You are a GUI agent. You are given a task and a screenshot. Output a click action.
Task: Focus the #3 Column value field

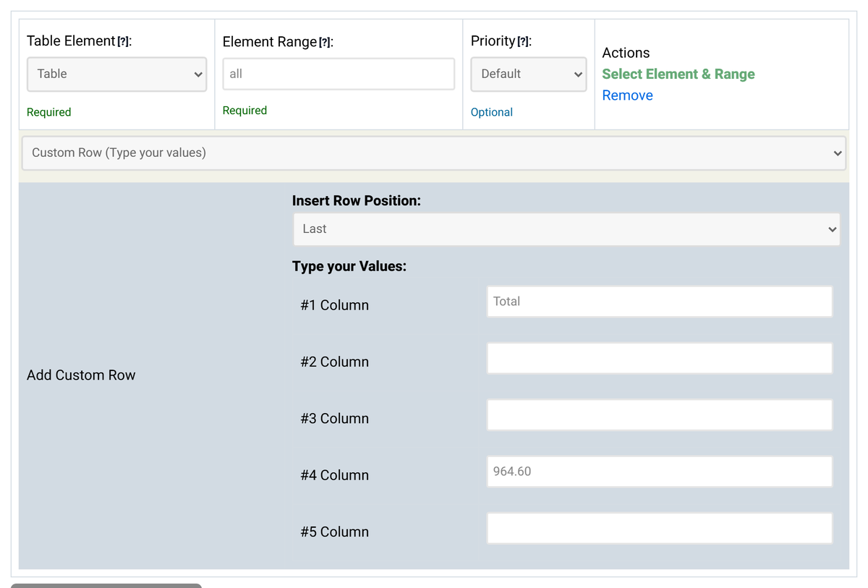pyautogui.click(x=660, y=415)
